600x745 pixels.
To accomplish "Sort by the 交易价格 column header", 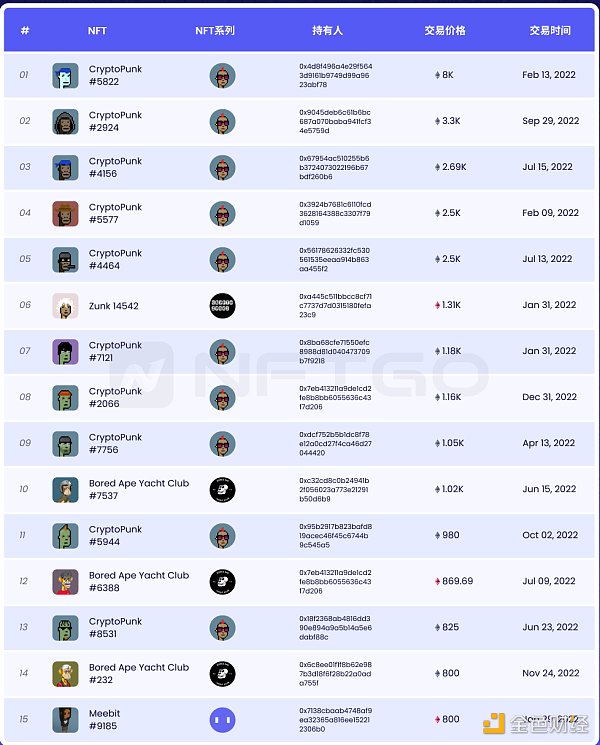I will pos(445,31).
